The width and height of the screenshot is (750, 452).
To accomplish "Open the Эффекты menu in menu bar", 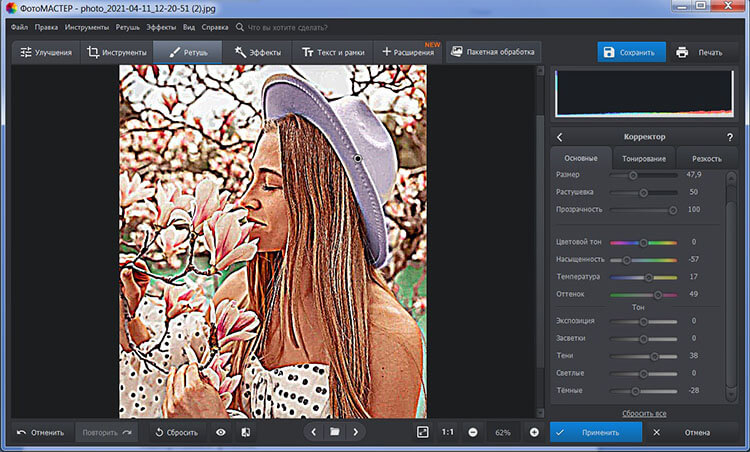I will [x=160, y=27].
